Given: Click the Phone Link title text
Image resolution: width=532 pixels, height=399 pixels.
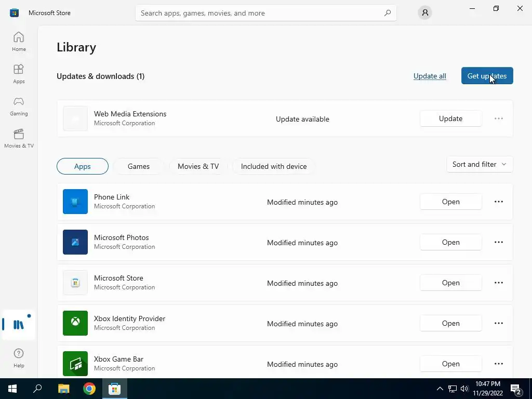Looking at the screenshot, I should click(112, 197).
